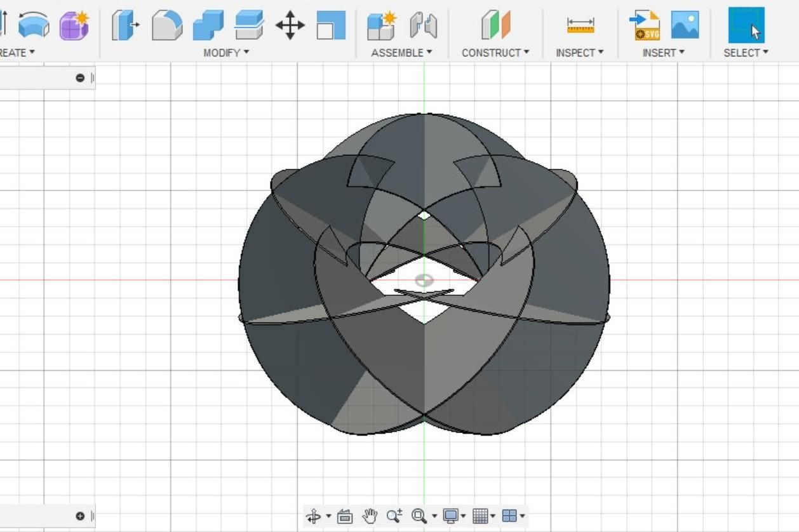Select the Joint tool
Image resolution: width=799 pixels, height=532 pixels.
(422, 25)
